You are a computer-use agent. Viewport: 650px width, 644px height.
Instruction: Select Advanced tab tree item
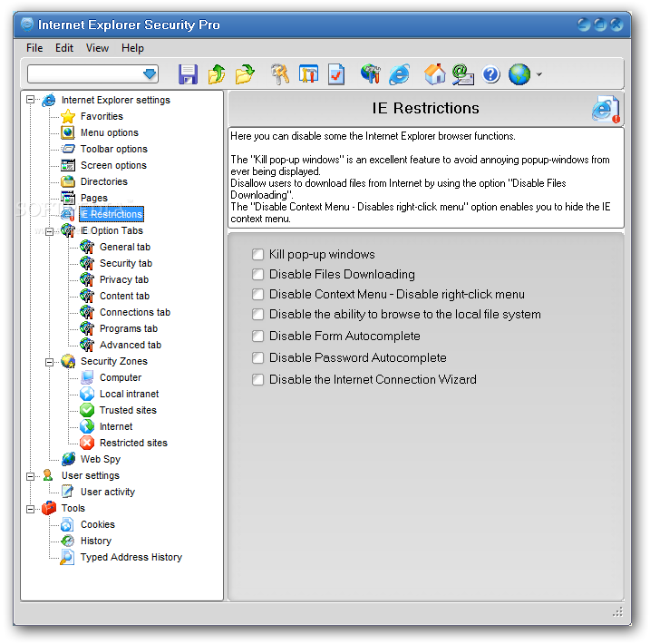(x=131, y=345)
